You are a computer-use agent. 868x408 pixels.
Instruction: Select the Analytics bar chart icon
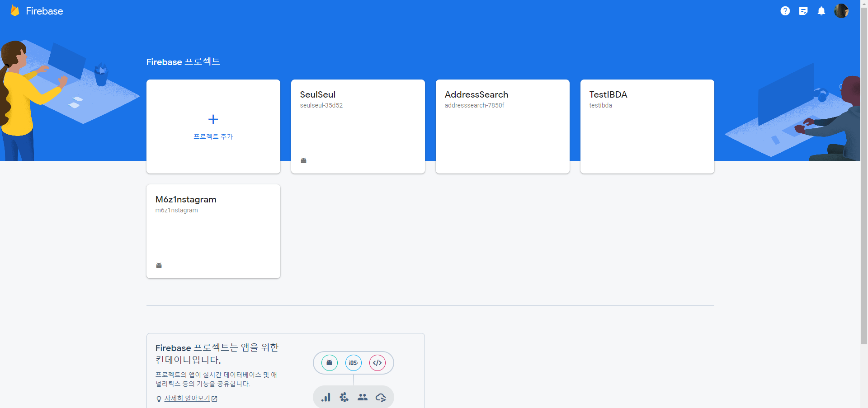pos(325,397)
